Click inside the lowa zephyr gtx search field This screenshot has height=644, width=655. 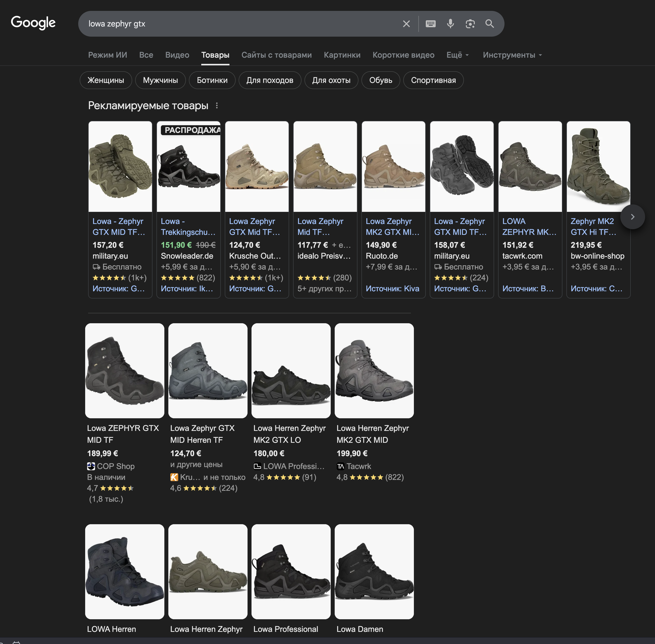point(237,24)
